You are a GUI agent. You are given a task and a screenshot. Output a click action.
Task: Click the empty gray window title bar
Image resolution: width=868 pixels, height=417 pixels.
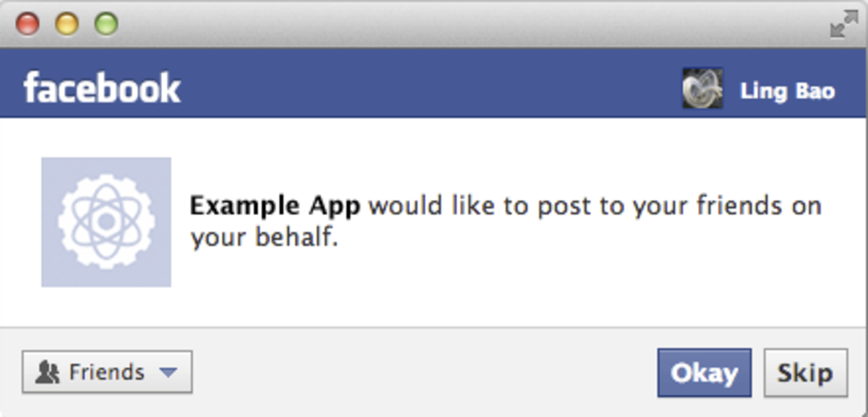pos(443,24)
